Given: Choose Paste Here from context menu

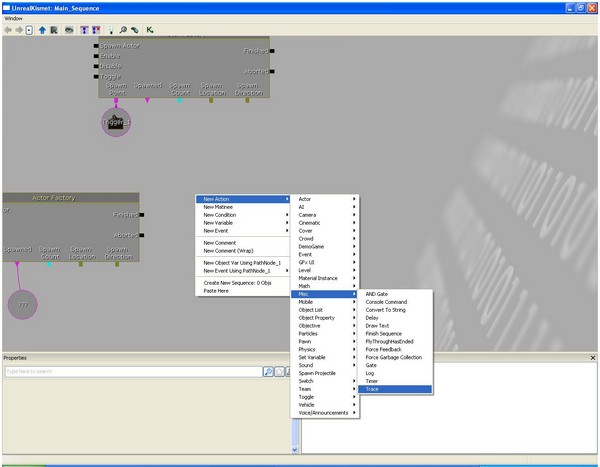Looking at the screenshot, I should [x=243, y=291].
